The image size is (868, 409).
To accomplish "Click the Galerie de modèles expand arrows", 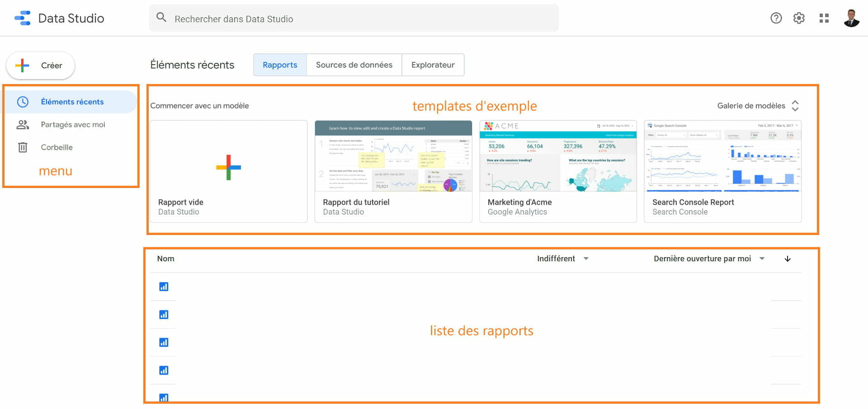I will pos(795,106).
